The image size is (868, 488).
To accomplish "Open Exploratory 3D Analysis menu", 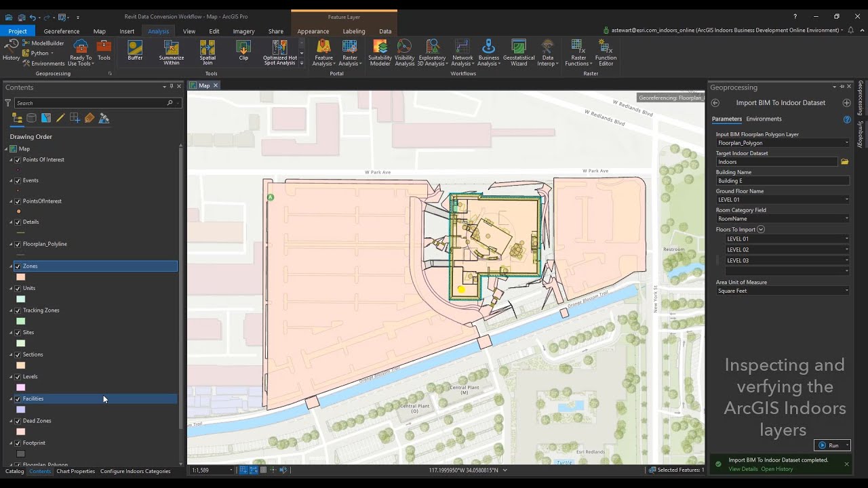I will 432,52.
